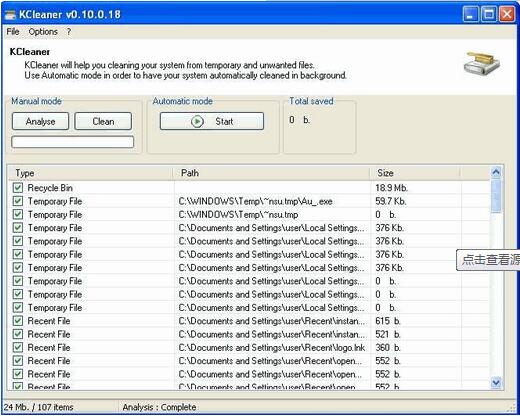Screen dimensions: 520x417
Task: Click the list scroll down arrow
Action: [496, 383]
